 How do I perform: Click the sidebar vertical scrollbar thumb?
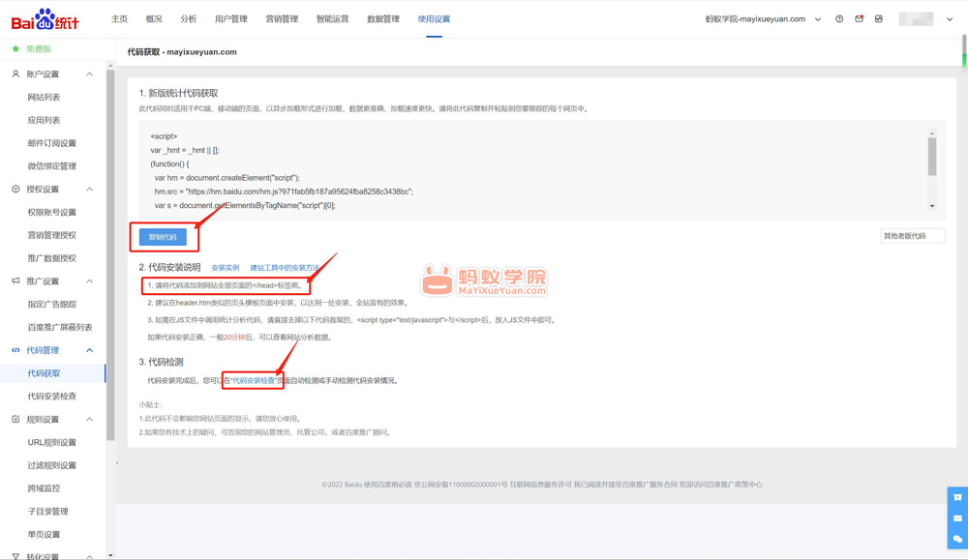110,254
